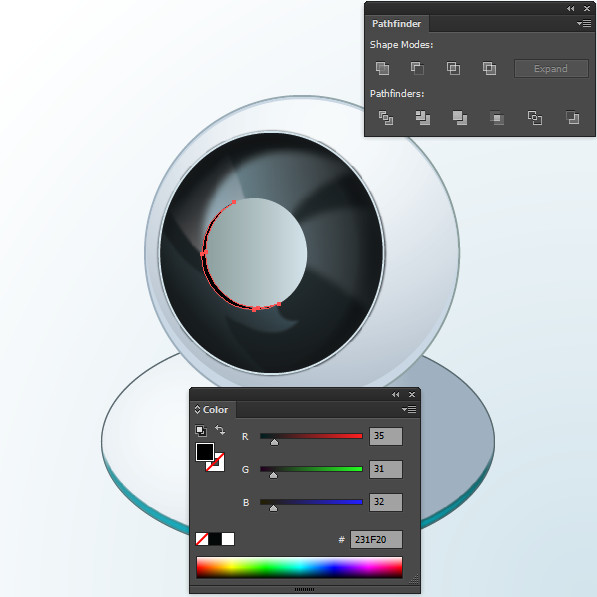Open the Color panel options menu

[x=409, y=410]
